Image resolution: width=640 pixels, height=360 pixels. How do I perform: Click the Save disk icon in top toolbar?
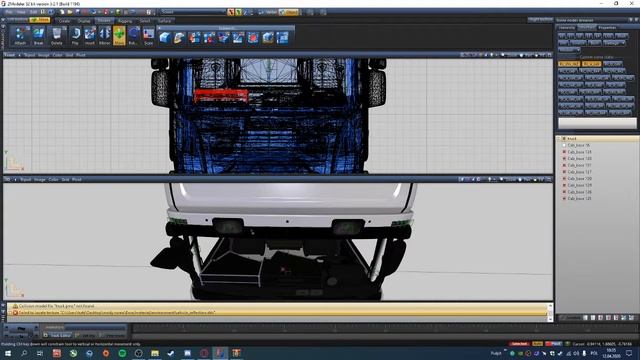pyautogui.click(x=78, y=12)
